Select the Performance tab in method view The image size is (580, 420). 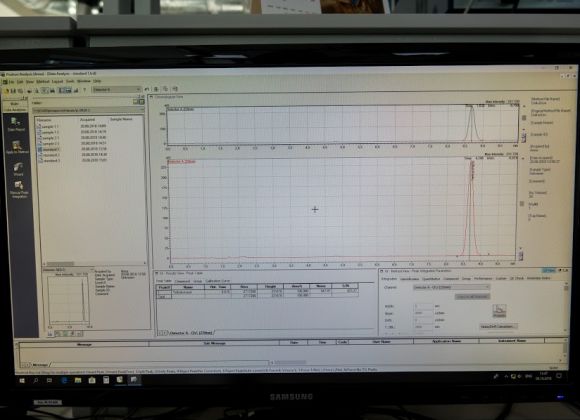pyautogui.click(x=483, y=279)
